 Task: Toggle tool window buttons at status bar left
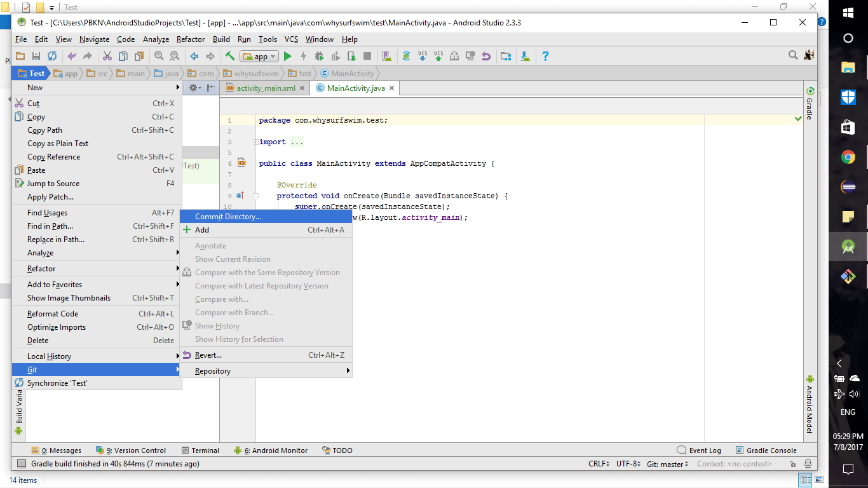tap(22, 464)
